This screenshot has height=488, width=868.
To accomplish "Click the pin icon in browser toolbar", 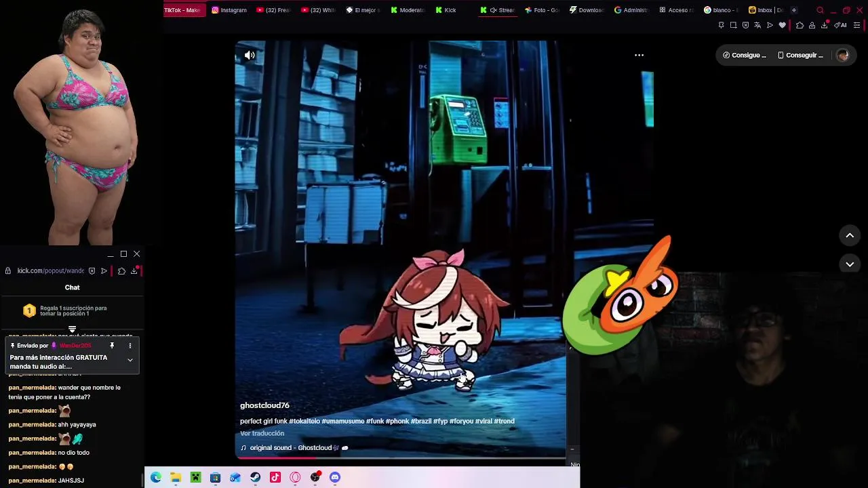I will click(x=721, y=25).
